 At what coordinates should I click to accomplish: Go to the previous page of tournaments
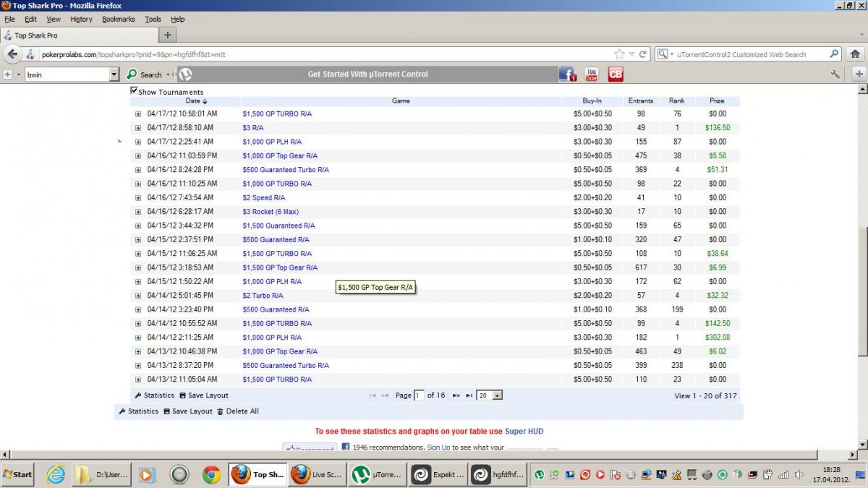[x=385, y=395]
